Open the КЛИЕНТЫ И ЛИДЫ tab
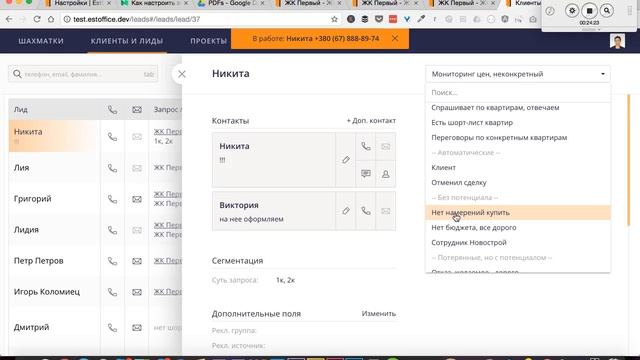The image size is (640, 360). click(127, 41)
